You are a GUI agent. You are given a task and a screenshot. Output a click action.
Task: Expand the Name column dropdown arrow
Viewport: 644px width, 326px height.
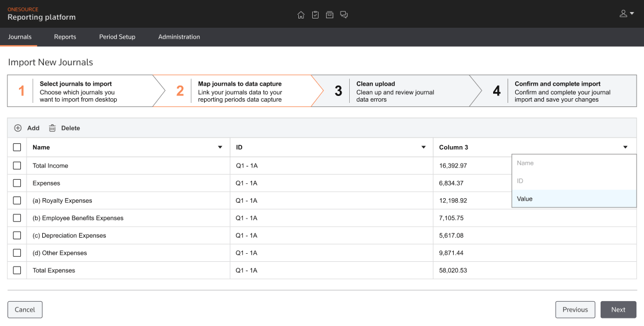[220, 147]
